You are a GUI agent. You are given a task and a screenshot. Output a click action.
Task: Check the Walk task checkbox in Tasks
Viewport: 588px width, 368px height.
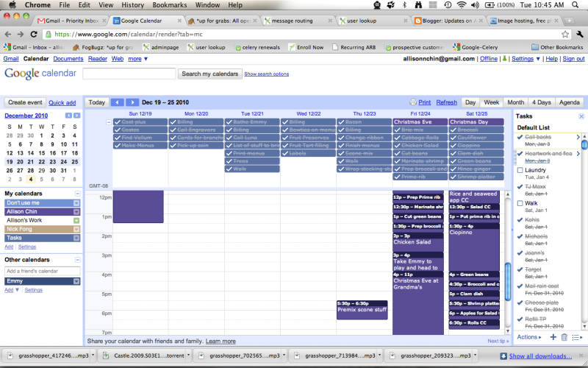click(x=520, y=203)
